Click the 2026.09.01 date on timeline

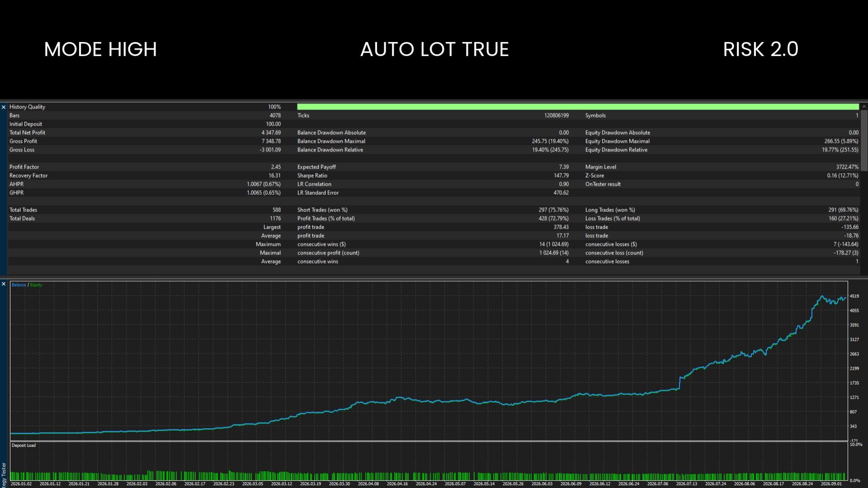pyautogui.click(x=831, y=483)
